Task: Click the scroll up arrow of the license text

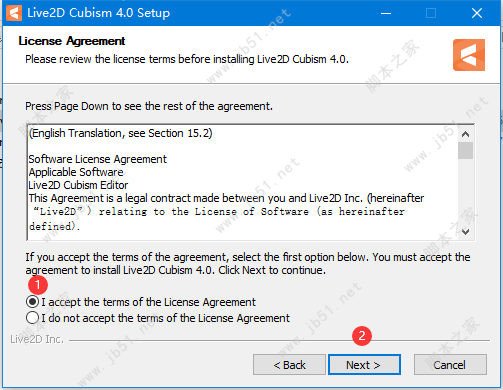Action: (x=465, y=134)
